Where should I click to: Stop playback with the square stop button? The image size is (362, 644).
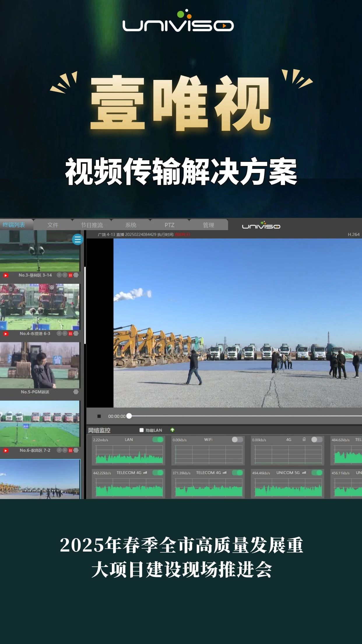pyautogui.click(x=99, y=416)
